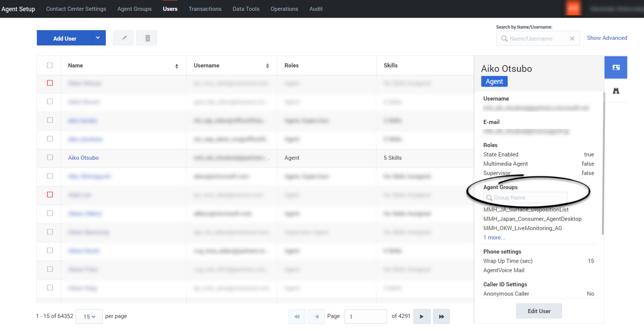Click the pencil edit icon in toolbar
Screen dimensions: 644x331
click(x=124, y=38)
